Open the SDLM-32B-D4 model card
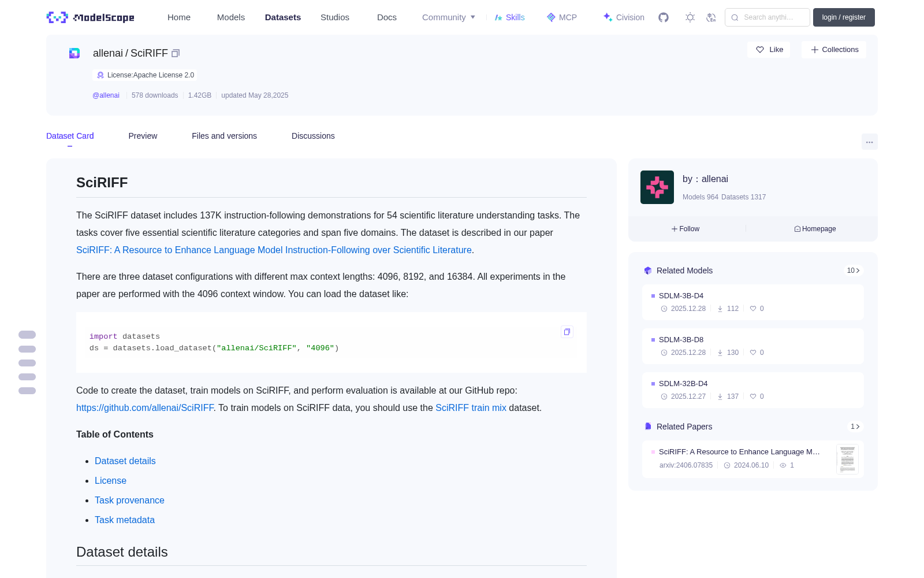This screenshot has width=924, height=578. click(753, 390)
